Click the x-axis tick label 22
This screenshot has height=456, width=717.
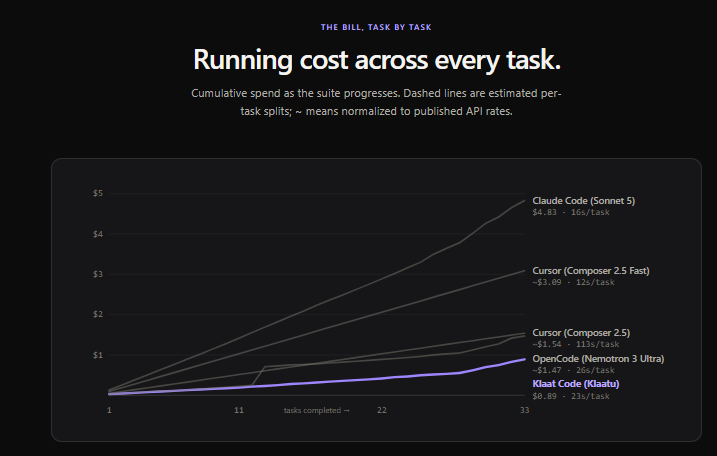[x=382, y=410]
